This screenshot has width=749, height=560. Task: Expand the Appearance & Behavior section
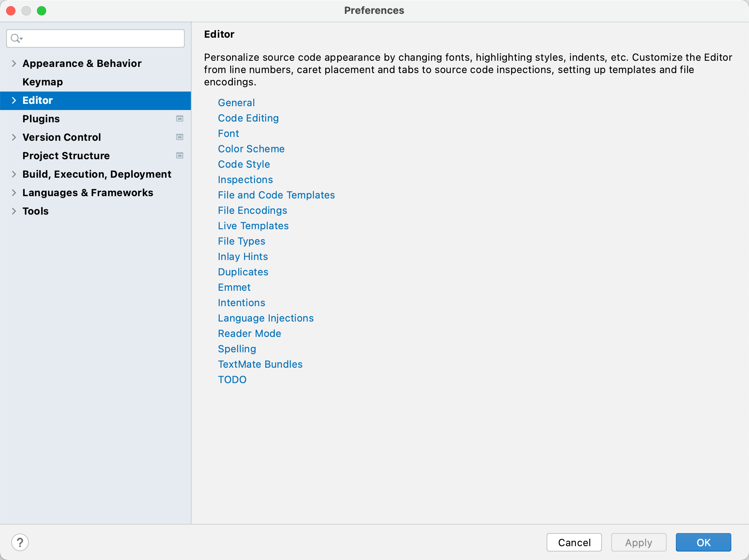(x=13, y=63)
